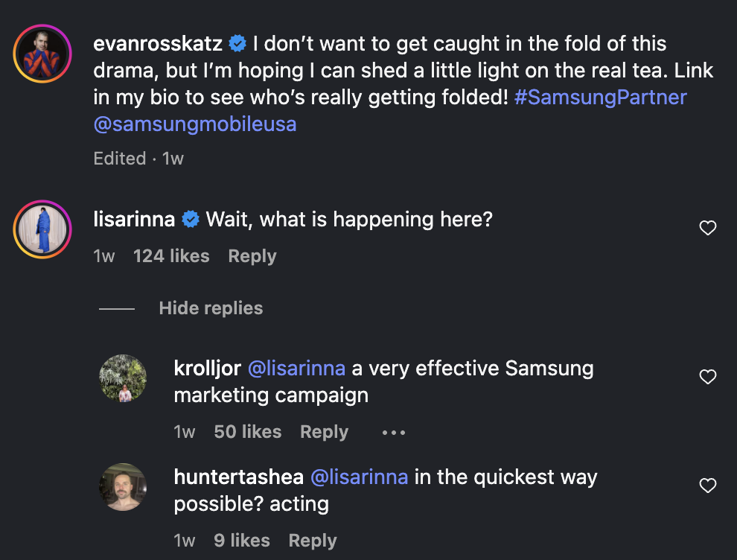Like lisarinna's comment with heart icon
This screenshot has height=560, width=737.
coord(708,229)
